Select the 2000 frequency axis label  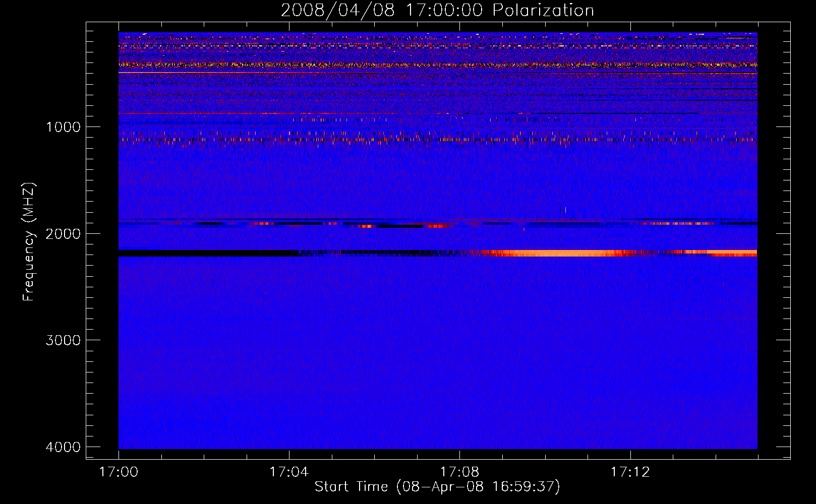tap(63, 233)
